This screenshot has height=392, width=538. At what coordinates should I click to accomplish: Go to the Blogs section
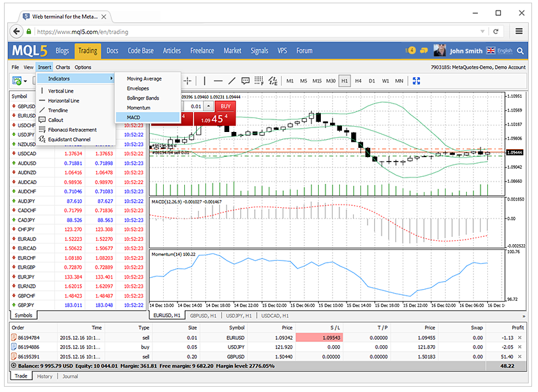point(62,51)
